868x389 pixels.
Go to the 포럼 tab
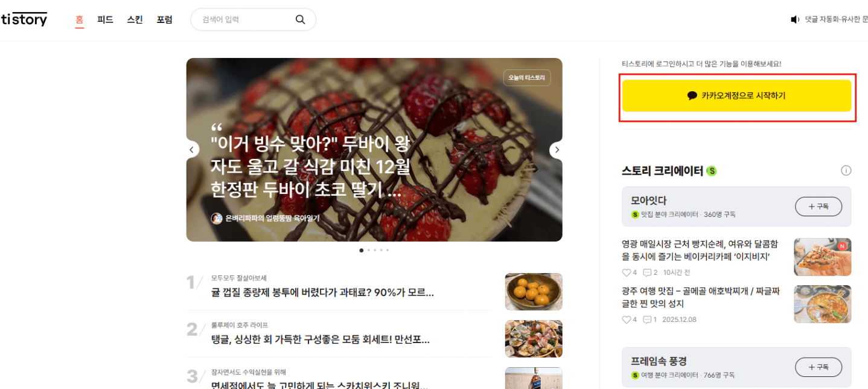click(x=164, y=19)
